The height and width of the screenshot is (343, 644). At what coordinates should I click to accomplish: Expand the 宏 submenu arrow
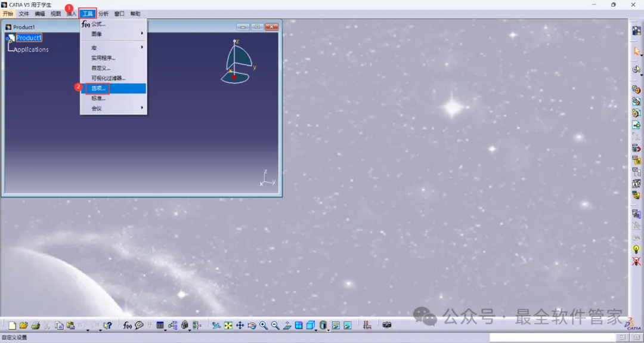[143, 47]
